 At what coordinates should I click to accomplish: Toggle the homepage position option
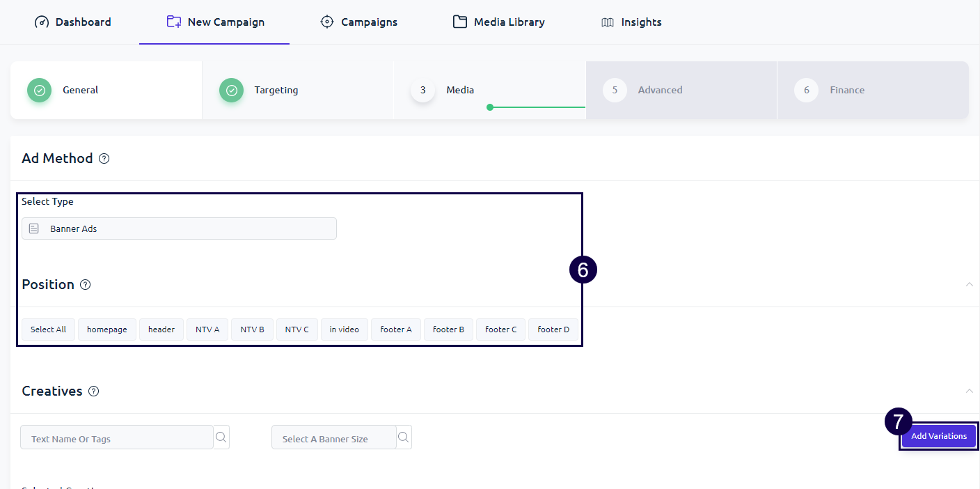pos(106,329)
